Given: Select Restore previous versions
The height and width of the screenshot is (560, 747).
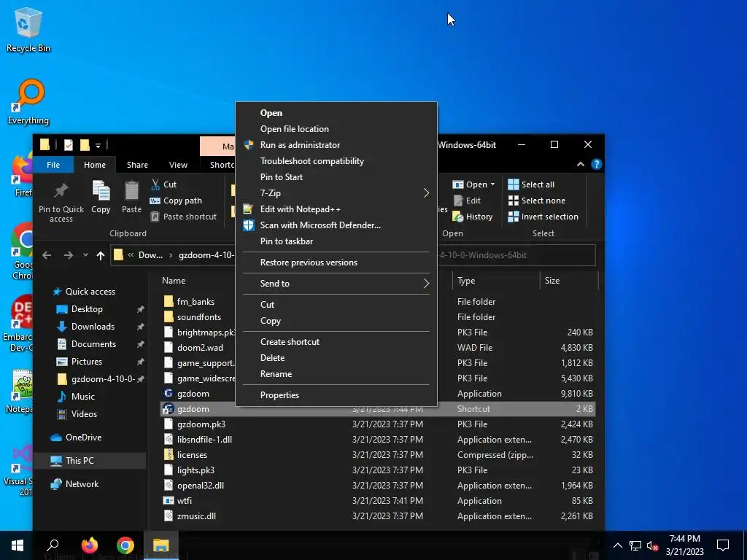Looking at the screenshot, I should click(x=336, y=262).
